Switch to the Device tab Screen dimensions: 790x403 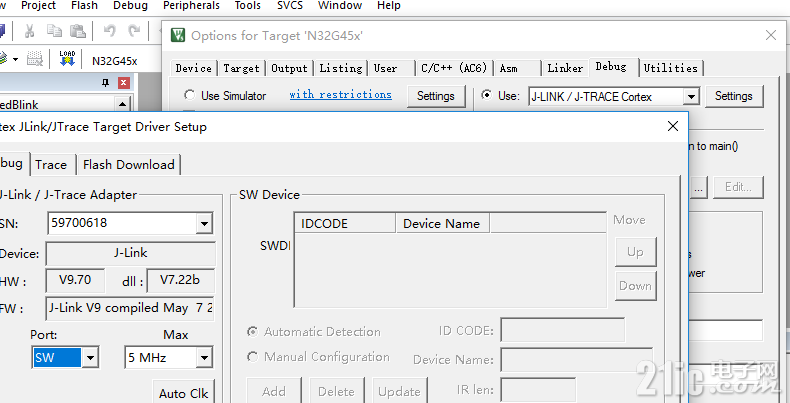[193, 68]
